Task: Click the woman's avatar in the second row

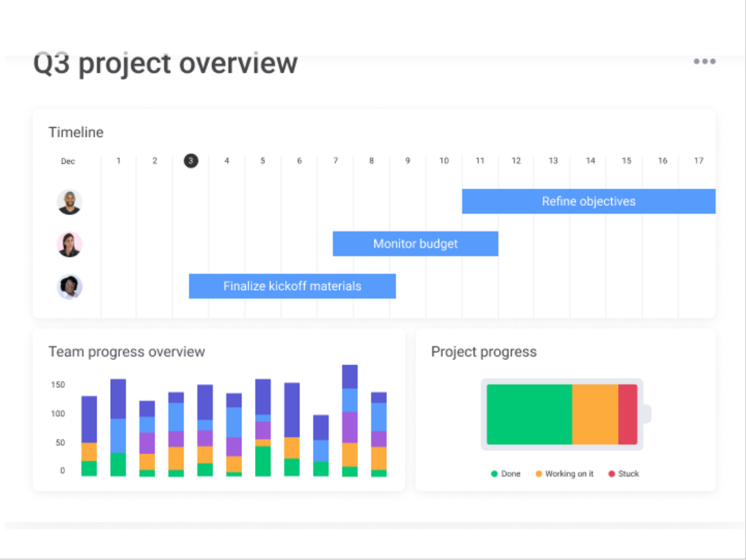Action: pyautogui.click(x=70, y=244)
